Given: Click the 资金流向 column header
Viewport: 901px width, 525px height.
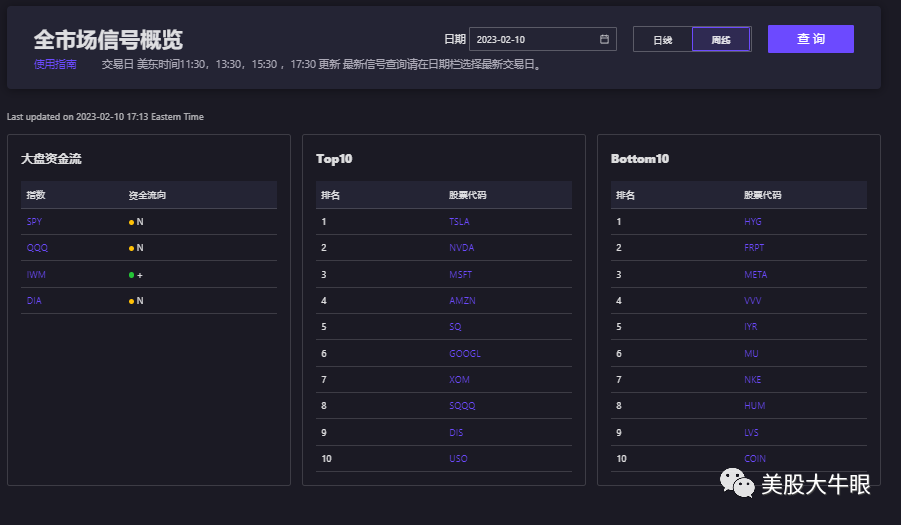Looking at the screenshot, I should pos(147,195).
